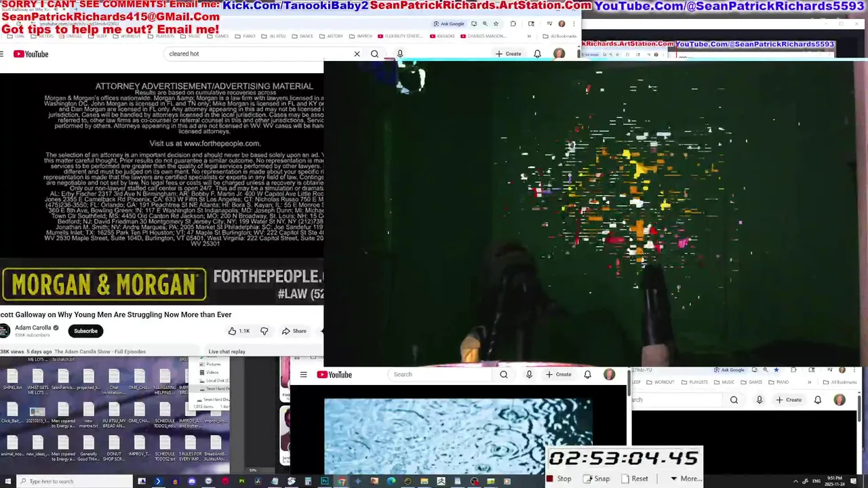868x488 pixels.
Task: Open Chrome three-dot menu in top window
Action: tap(574, 24)
